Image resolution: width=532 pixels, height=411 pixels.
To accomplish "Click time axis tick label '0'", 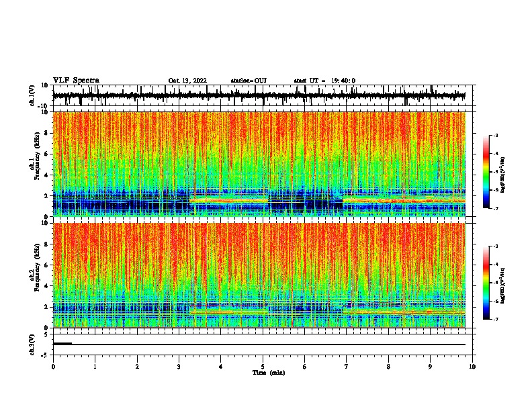I will 53,367.
